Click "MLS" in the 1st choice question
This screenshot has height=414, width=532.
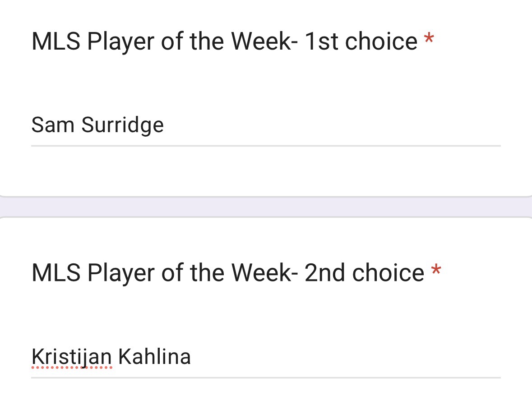click(56, 41)
